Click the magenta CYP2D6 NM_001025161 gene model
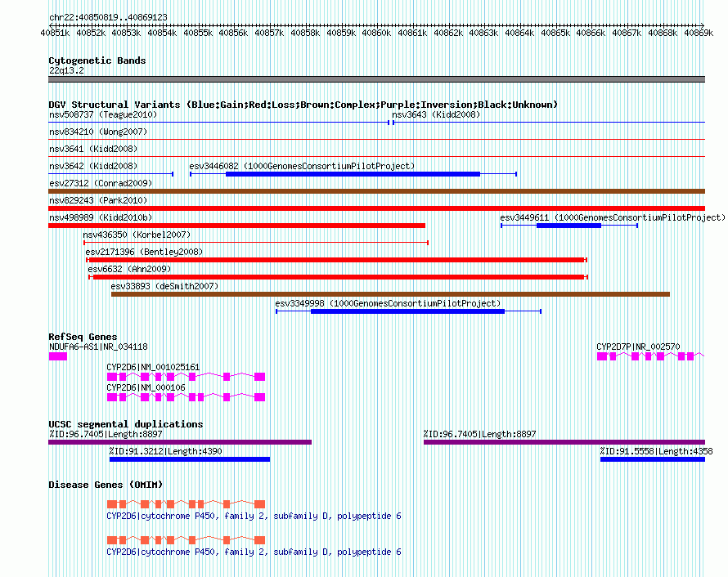 186,377
